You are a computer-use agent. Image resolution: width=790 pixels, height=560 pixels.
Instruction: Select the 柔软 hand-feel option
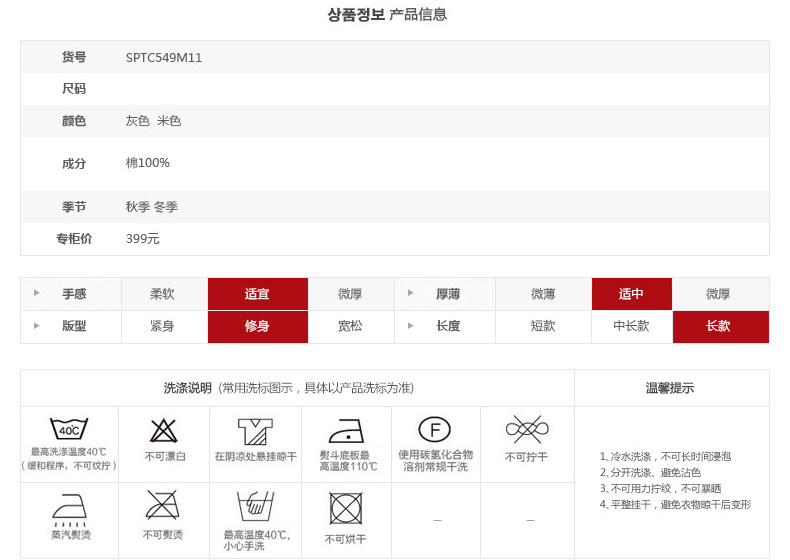(x=162, y=294)
